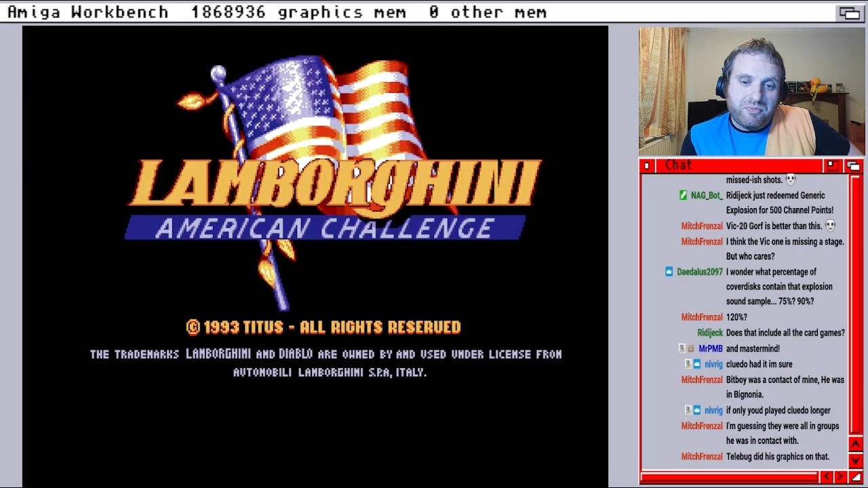Click the '© 1993 TITUS - ALL RIGHTS RESERVED' line
The width and height of the screenshot is (868, 488).
click(x=323, y=327)
